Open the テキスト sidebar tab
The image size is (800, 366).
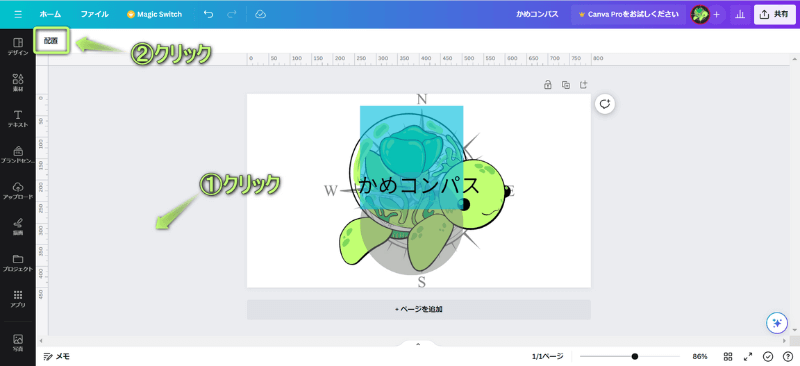[18, 118]
